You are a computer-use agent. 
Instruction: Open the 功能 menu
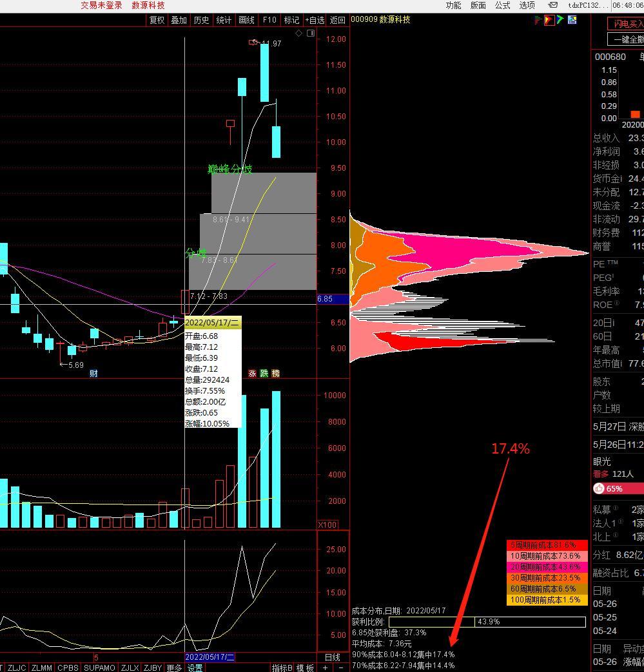pyautogui.click(x=453, y=5)
